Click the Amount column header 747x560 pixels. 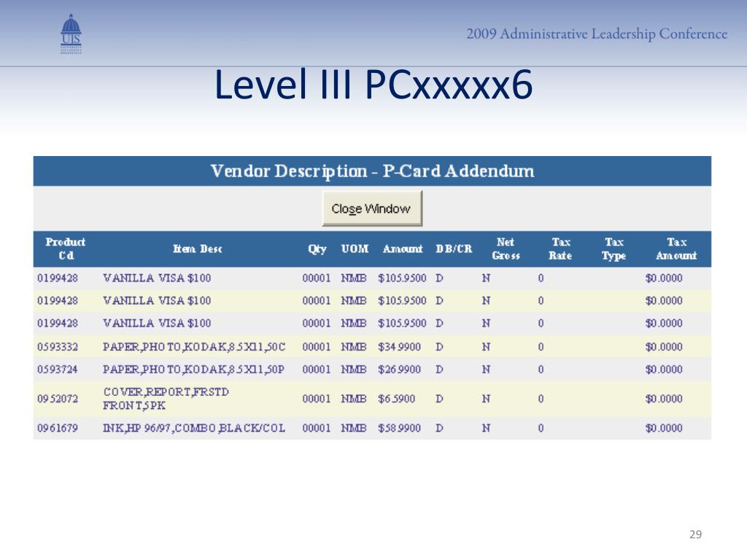(403, 249)
